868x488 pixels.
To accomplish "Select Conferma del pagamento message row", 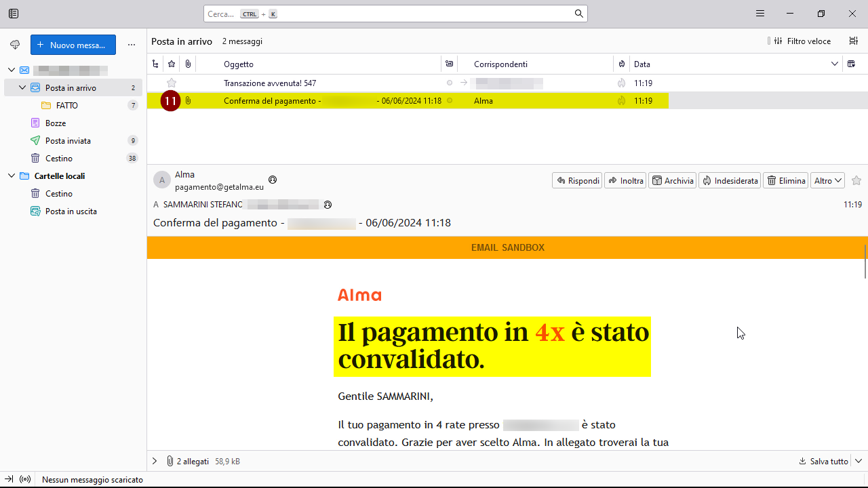I will pos(507,100).
